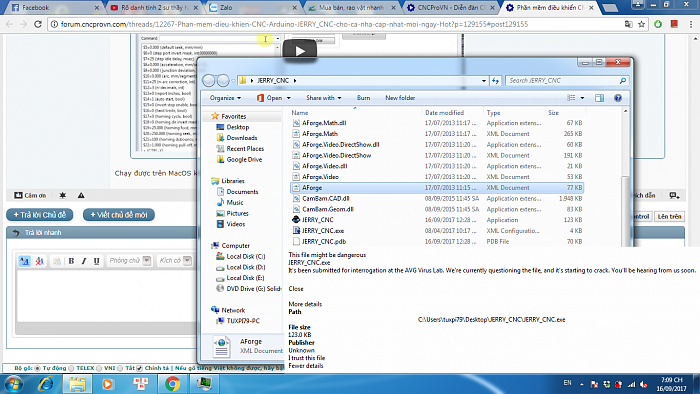Image resolution: width=700 pixels, height=394 pixels.
Task: Click Fewer details in AVG warning
Action: coord(306,365)
